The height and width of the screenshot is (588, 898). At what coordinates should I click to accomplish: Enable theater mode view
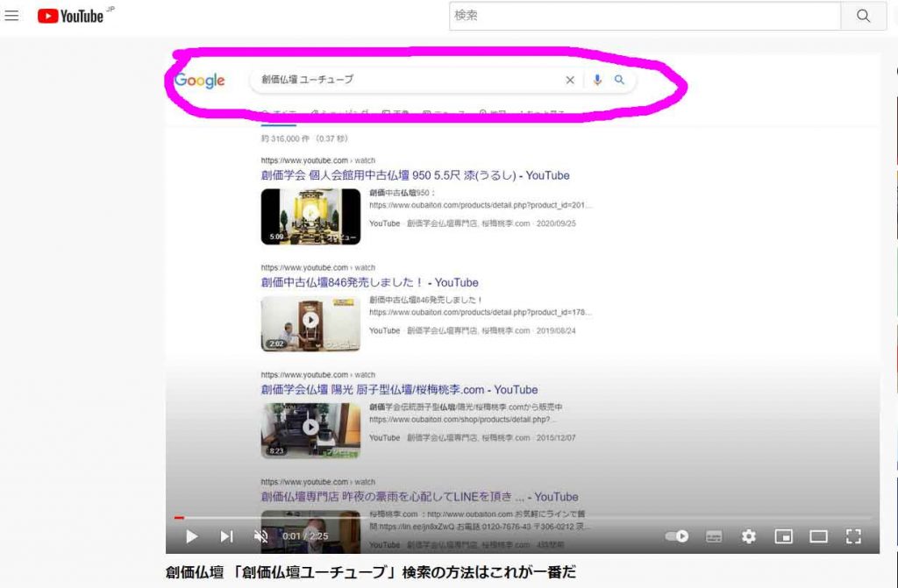[x=818, y=536]
